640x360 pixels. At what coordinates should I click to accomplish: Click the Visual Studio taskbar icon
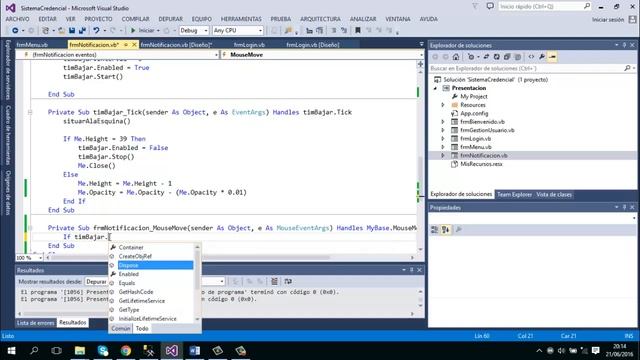click(172, 351)
